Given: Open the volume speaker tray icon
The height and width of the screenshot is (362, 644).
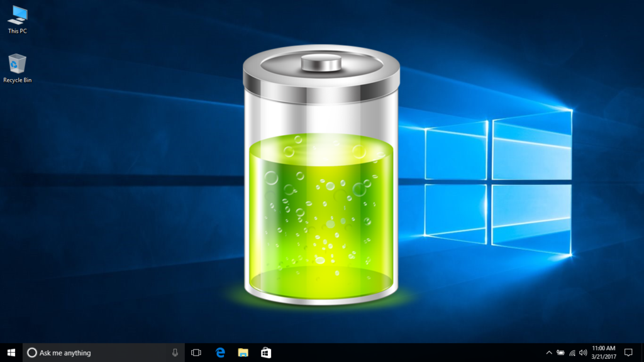Looking at the screenshot, I should pyautogui.click(x=583, y=353).
